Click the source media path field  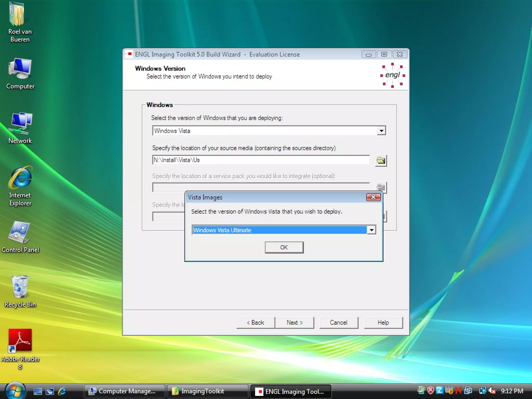click(x=261, y=160)
